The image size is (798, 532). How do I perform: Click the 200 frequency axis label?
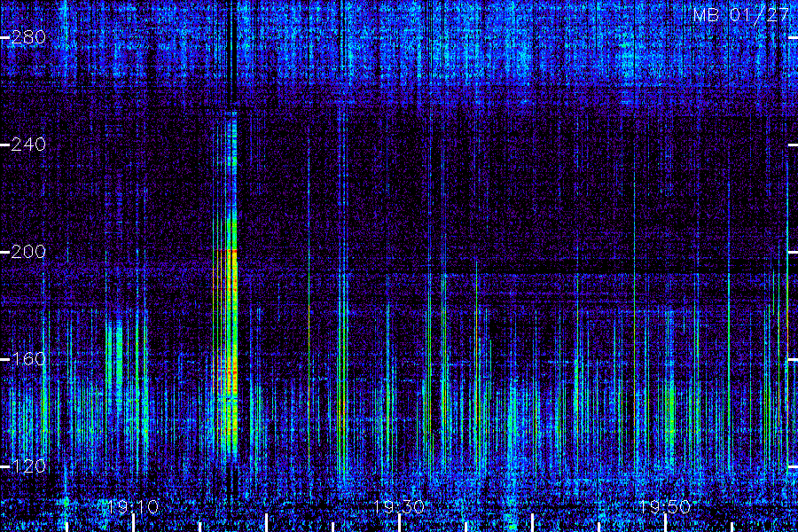coord(28,252)
